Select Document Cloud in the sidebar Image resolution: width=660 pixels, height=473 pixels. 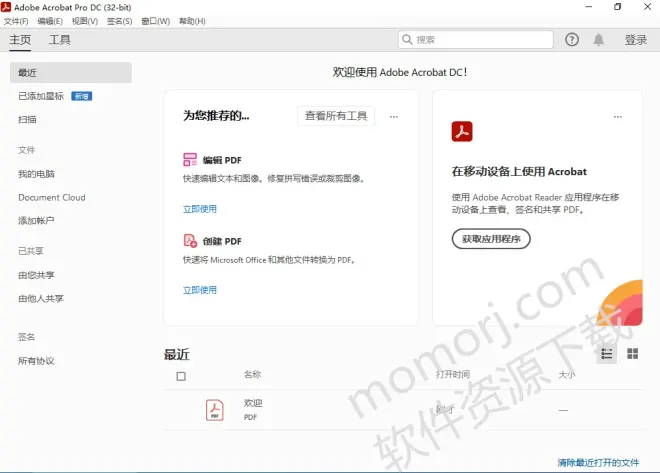click(x=52, y=197)
